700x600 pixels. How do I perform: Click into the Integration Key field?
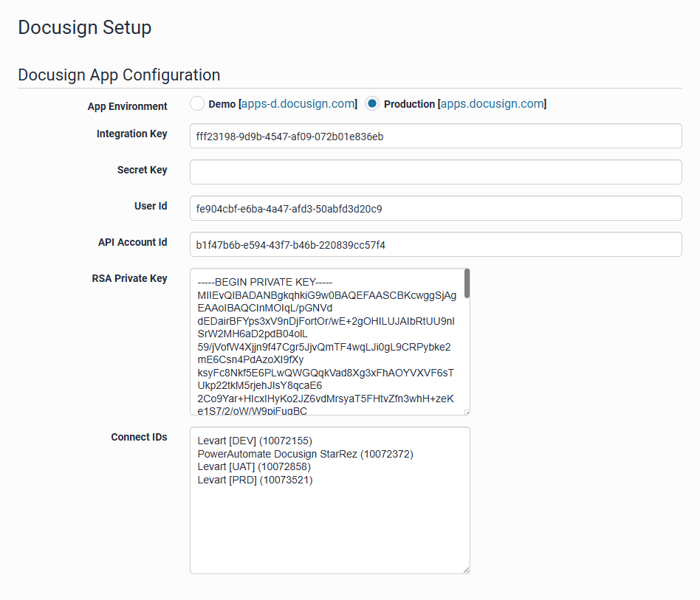[x=435, y=136]
